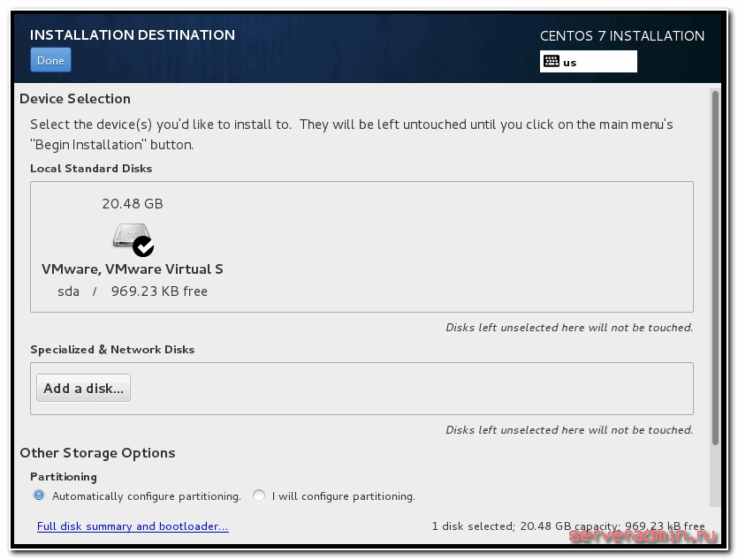Click the checkmark badge on the disk
Image resolution: width=738 pixels, height=560 pixels.
point(143,246)
